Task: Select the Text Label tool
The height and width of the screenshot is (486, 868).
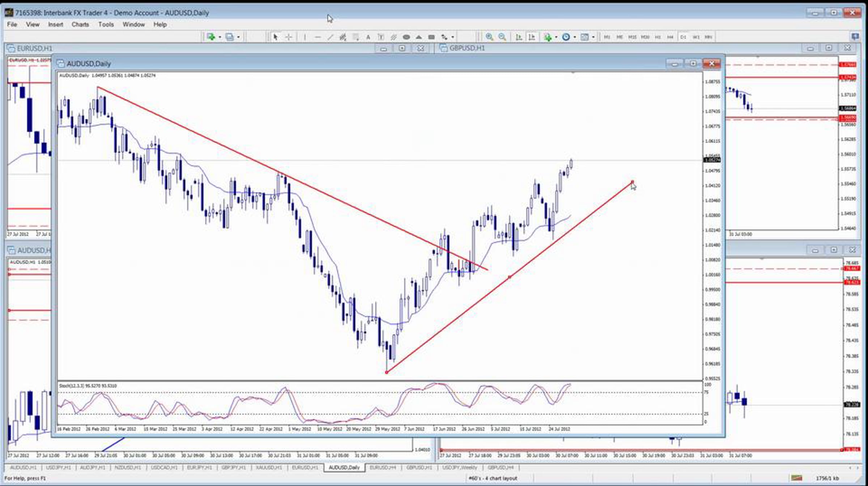Action: click(x=381, y=37)
